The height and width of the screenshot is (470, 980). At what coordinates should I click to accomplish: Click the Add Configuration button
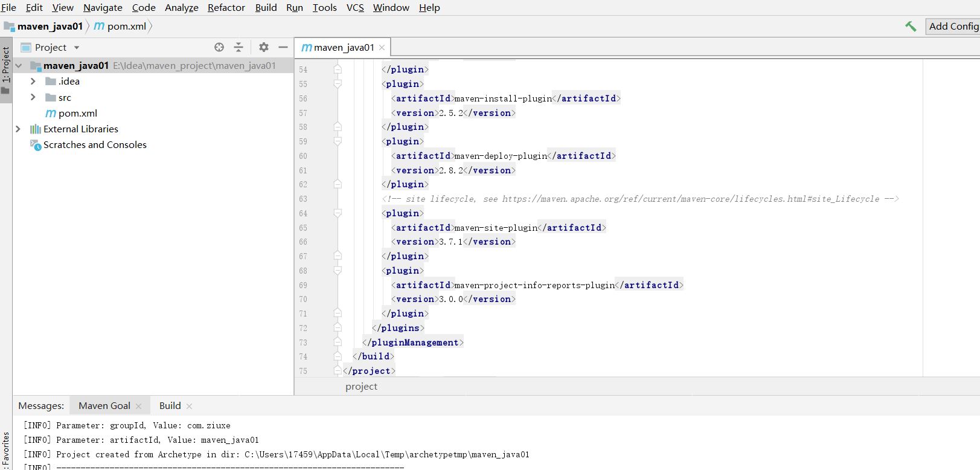click(x=953, y=26)
